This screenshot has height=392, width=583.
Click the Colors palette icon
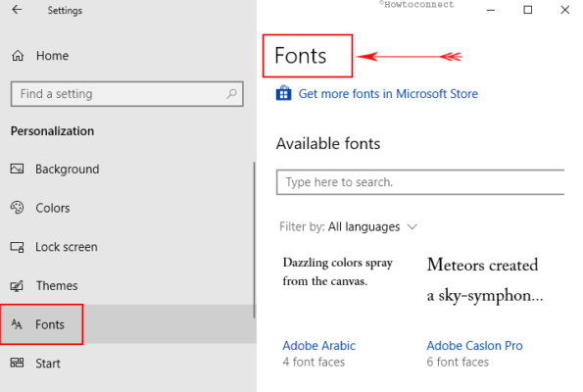pyautogui.click(x=17, y=208)
